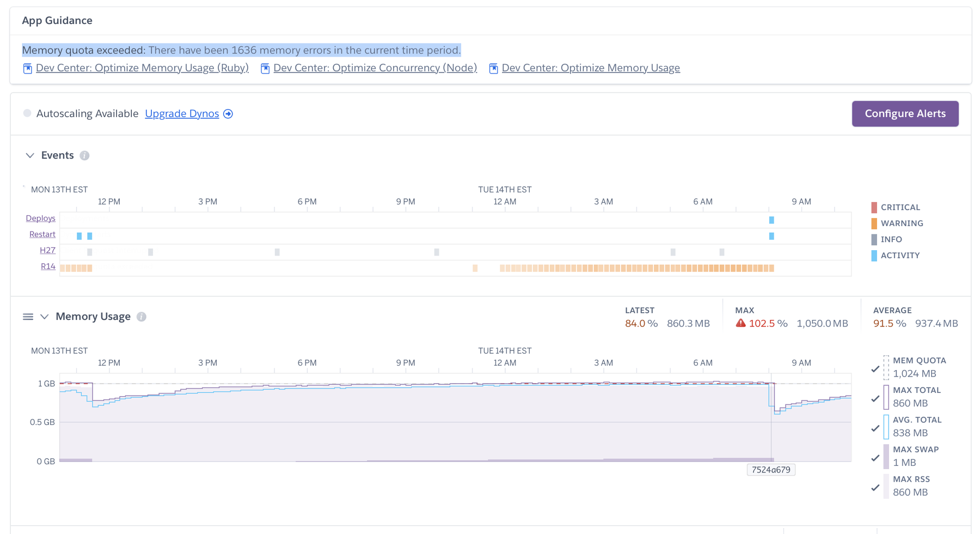Toggle the MEM QUOTA series checkmark
The height and width of the screenshot is (534, 980).
(x=875, y=369)
